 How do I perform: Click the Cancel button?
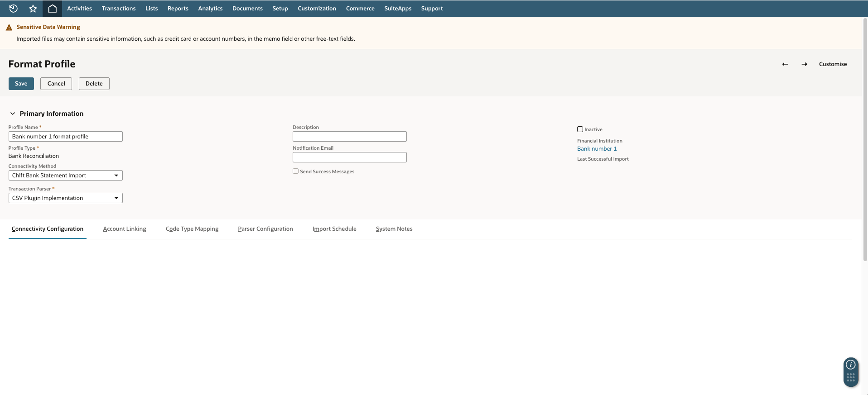(56, 84)
